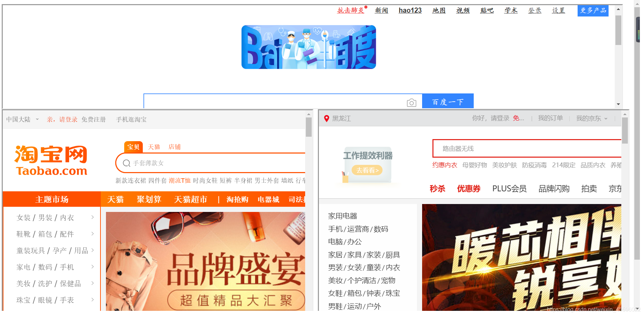Image resolution: width=644 pixels, height=316 pixels.
Task: Expand the 美妆 / 洗护 / 保健品 arrow
Action: pos(93,283)
